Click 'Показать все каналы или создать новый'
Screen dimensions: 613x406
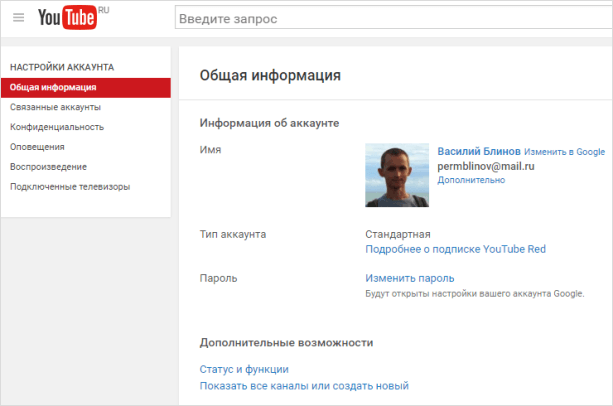[304, 386]
